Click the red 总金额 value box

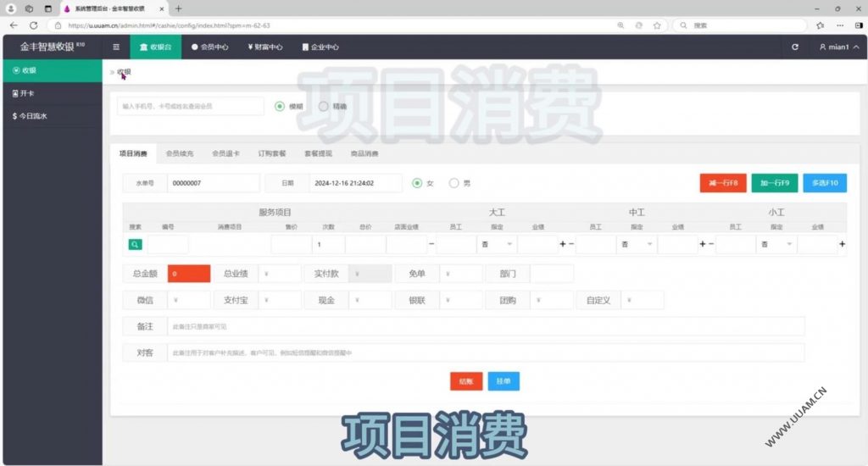189,274
